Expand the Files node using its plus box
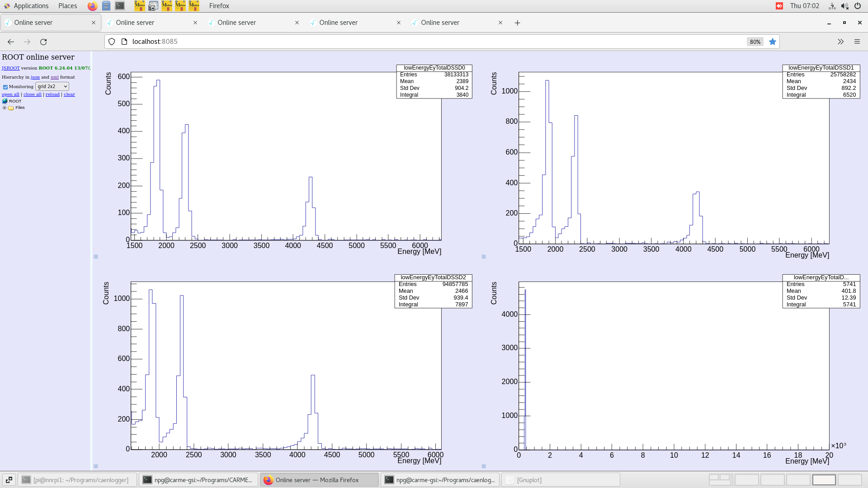868x488 pixels. 4,108
